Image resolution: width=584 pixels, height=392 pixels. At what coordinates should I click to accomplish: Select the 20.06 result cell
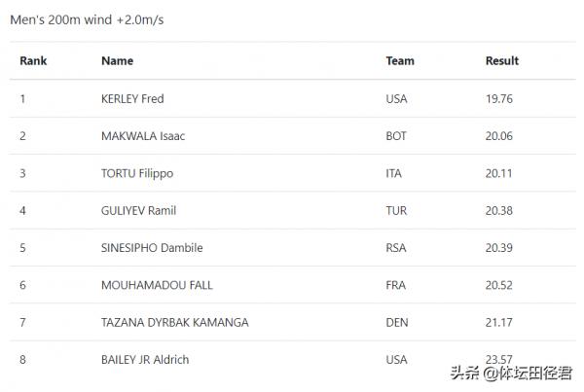point(498,135)
